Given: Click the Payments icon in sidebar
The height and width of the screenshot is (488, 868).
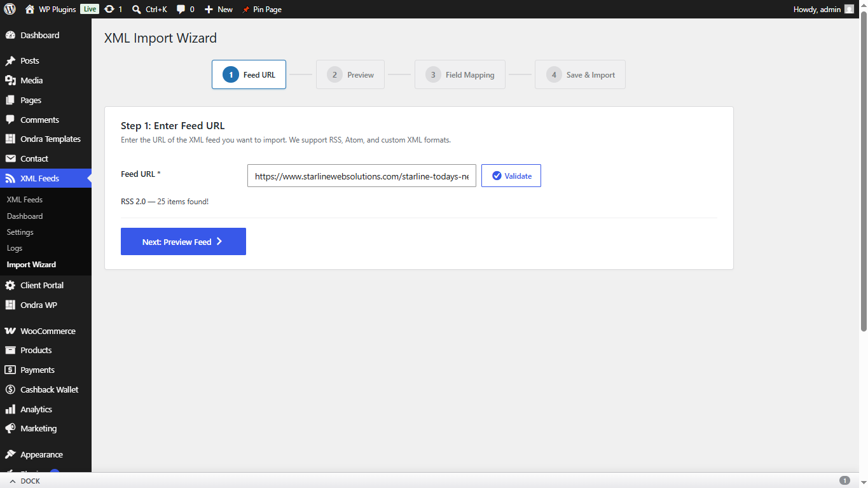Looking at the screenshot, I should [x=10, y=370].
